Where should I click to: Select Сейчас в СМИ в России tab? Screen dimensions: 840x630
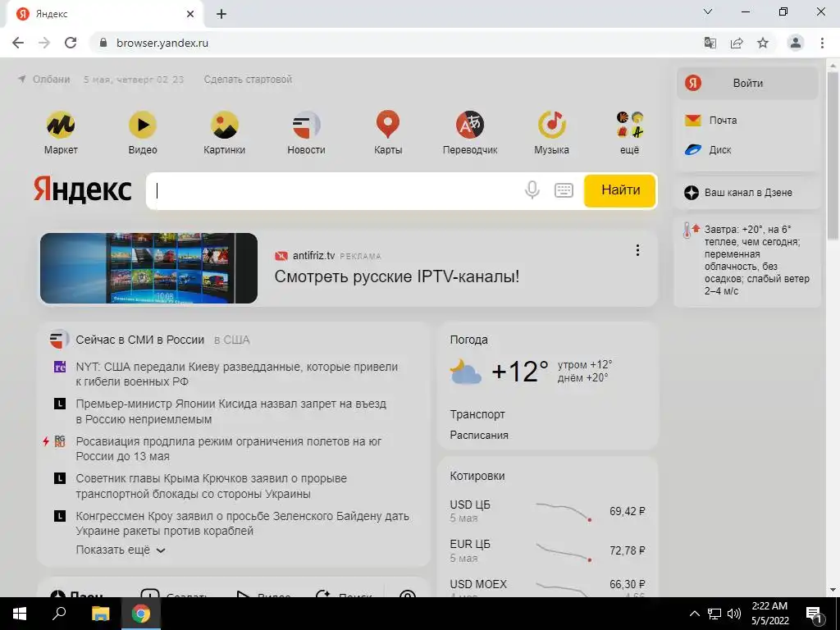[139, 340]
